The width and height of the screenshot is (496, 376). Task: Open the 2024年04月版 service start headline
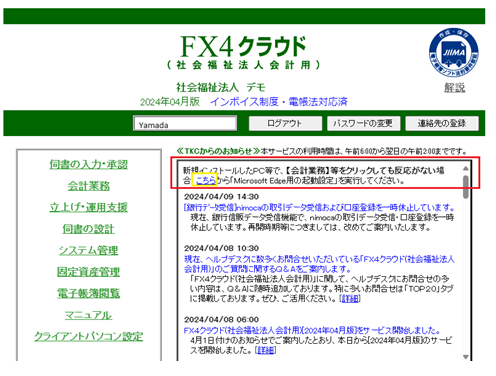tap(312, 331)
